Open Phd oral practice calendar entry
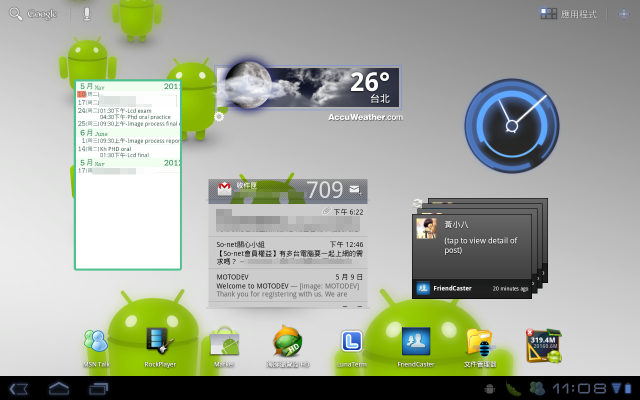The height and width of the screenshot is (400, 640). [136, 117]
